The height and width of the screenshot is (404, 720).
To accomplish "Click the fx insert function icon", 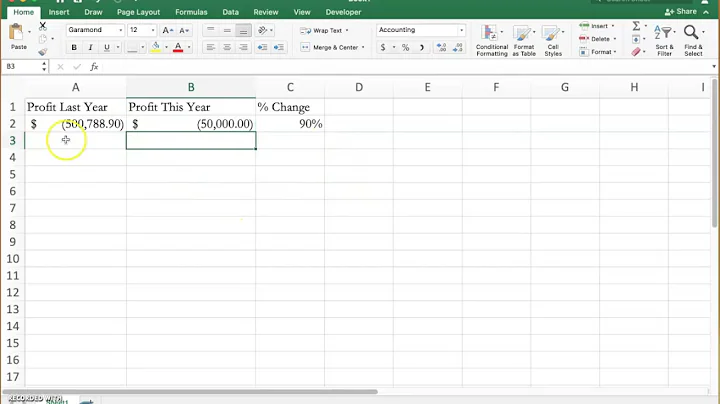I will (x=94, y=67).
